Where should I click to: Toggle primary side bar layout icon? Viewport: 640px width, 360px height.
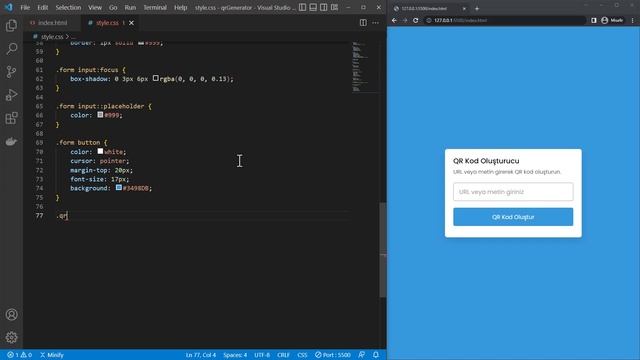click(x=302, y=7)
